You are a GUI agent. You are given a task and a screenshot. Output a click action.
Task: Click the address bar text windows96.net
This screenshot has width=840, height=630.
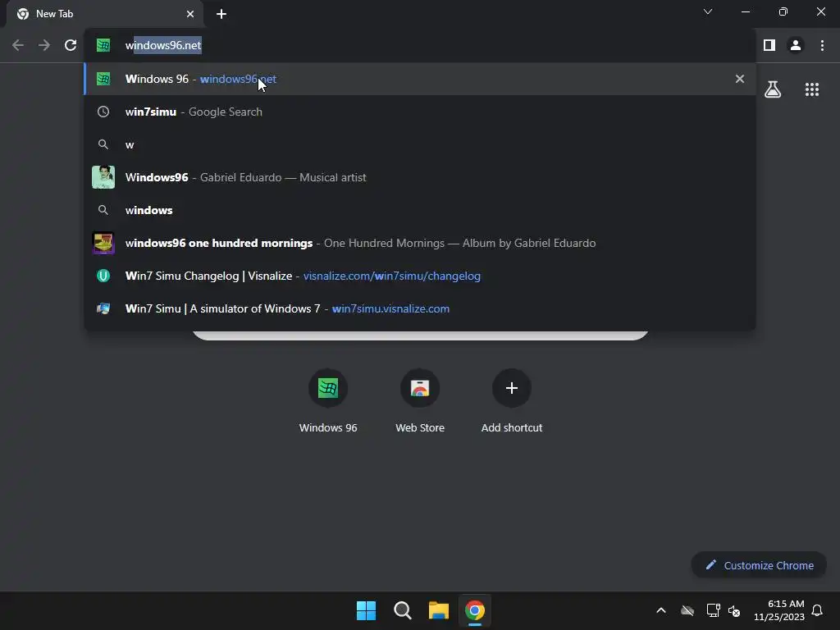click(x=163, y=46)
